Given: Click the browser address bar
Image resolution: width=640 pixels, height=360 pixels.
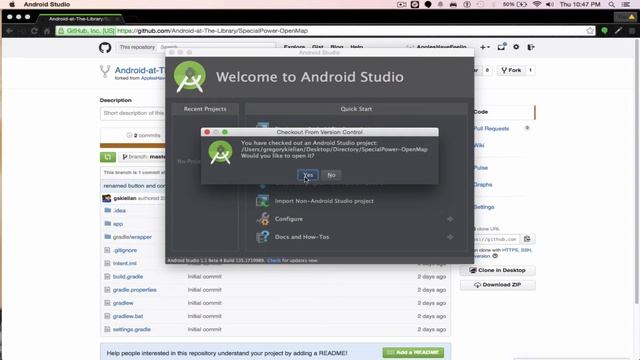Looking at the screenshot, I should click(325, 31).
